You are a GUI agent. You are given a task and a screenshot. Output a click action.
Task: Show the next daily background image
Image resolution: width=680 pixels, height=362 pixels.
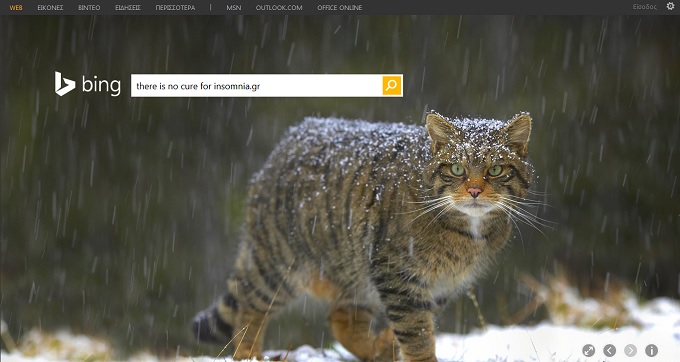pos(630,350)
